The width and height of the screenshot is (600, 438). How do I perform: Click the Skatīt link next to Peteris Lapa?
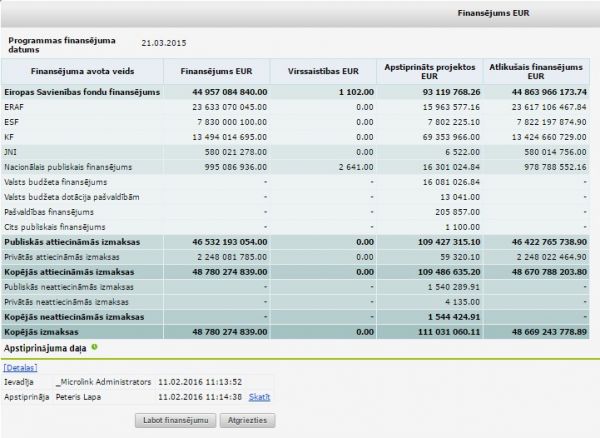[x=259, y=396]
